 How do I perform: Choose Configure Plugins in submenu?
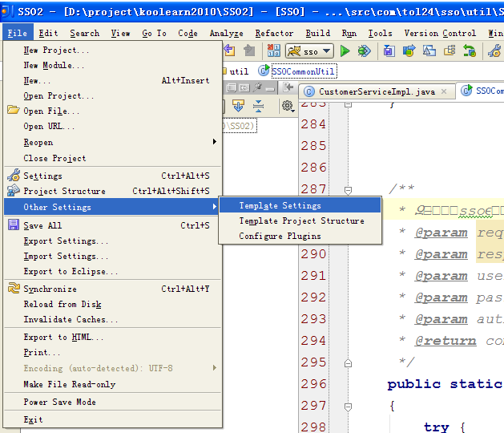click(280, 236)
